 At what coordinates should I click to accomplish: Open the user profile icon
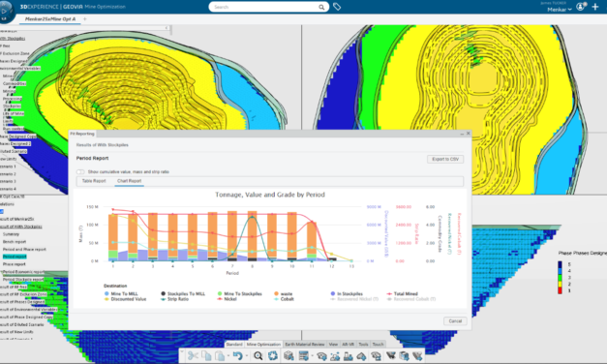(x=580, y=7)
